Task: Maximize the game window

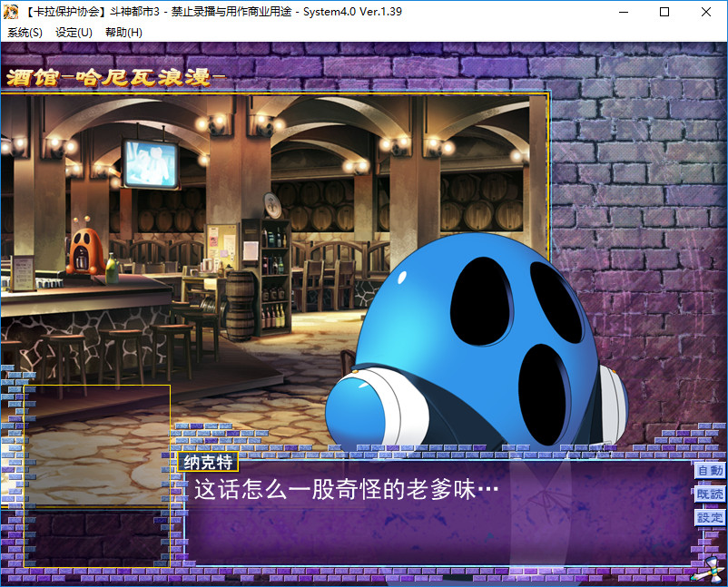Action: pos(664,12)
